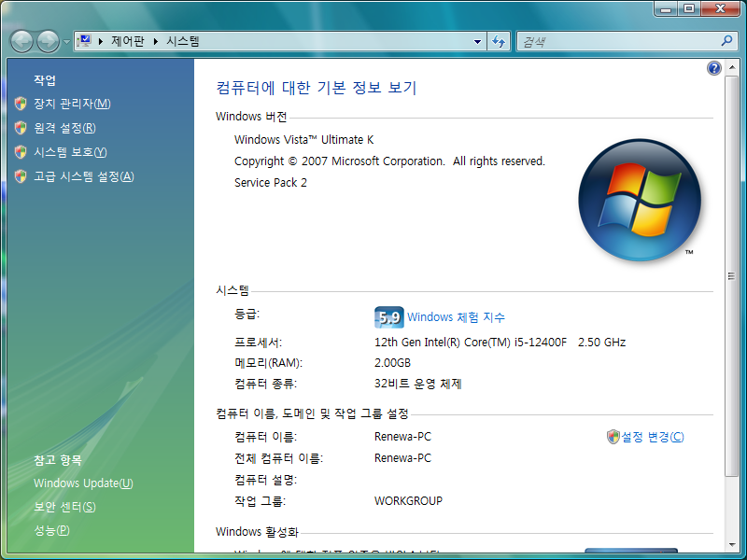
Task: Click the refresh icon in the address bar
Action: point(498,41)
